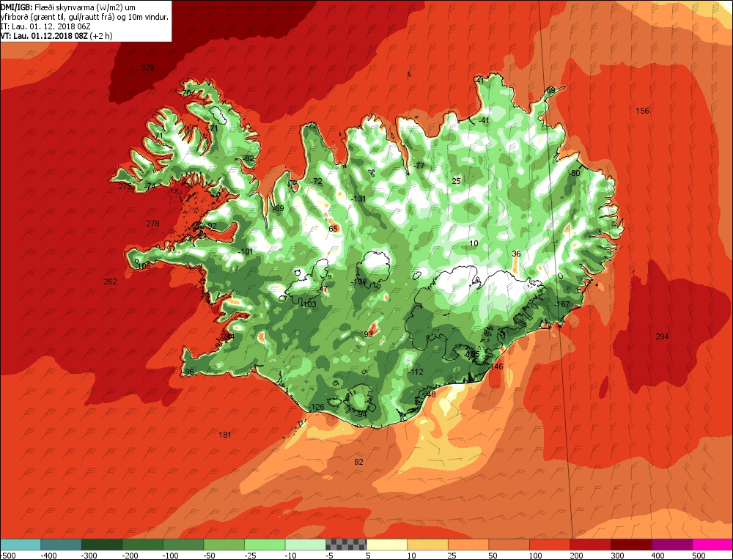Select the light teal -500 to -400 legend swatch

tap(21, 545)
